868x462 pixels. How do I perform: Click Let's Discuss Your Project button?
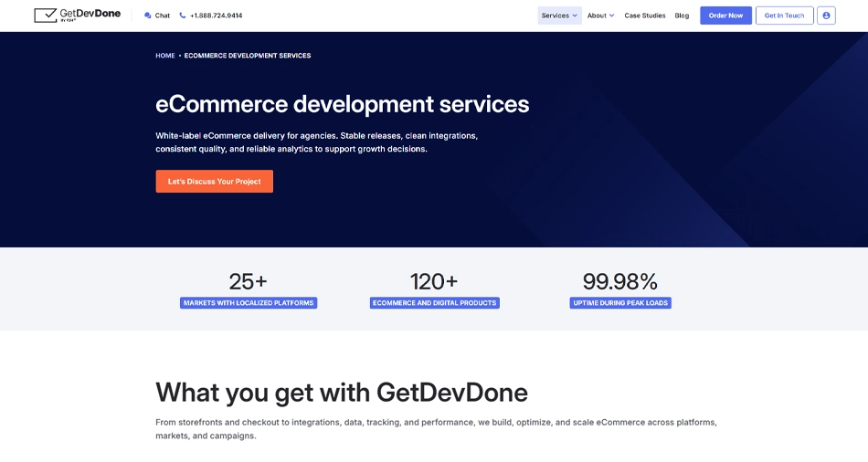(x=214, y=182)
